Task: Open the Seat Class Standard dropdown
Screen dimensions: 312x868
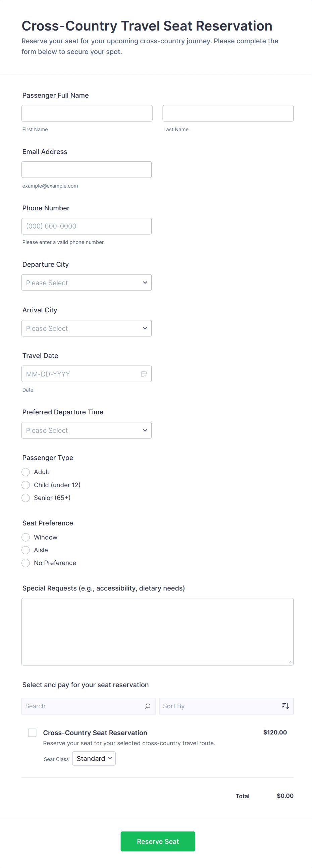Action: tap(94, 759)
